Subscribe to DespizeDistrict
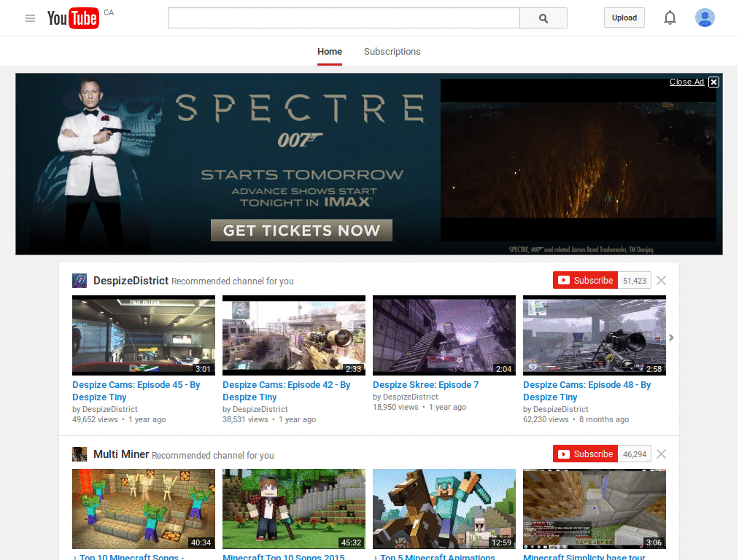This screenshot has height=560, width=747. [x=586, y=281]
